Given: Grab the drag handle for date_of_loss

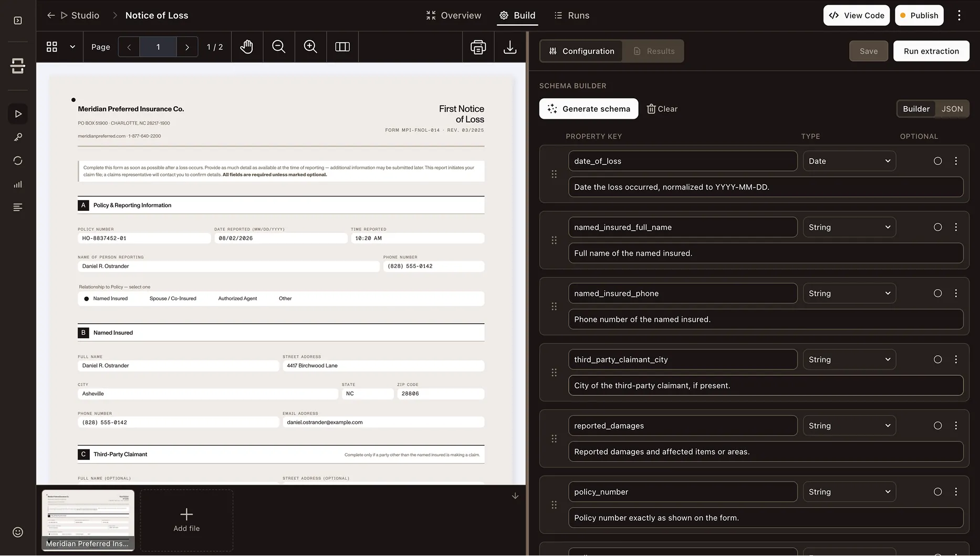Looking at the screenshot, I should coord(554,174).
